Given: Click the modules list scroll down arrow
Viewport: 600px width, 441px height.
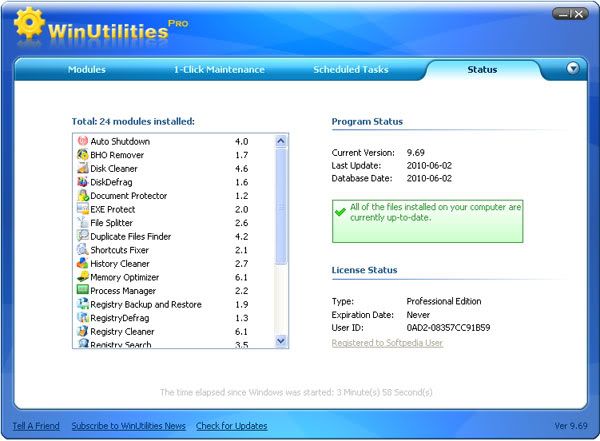Looking at the screenshot, I should pos(281,340).
